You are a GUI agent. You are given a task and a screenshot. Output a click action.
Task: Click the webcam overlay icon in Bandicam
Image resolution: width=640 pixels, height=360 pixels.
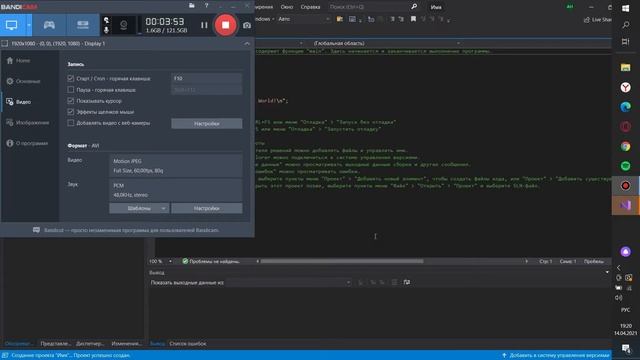(x=123, y=25)
